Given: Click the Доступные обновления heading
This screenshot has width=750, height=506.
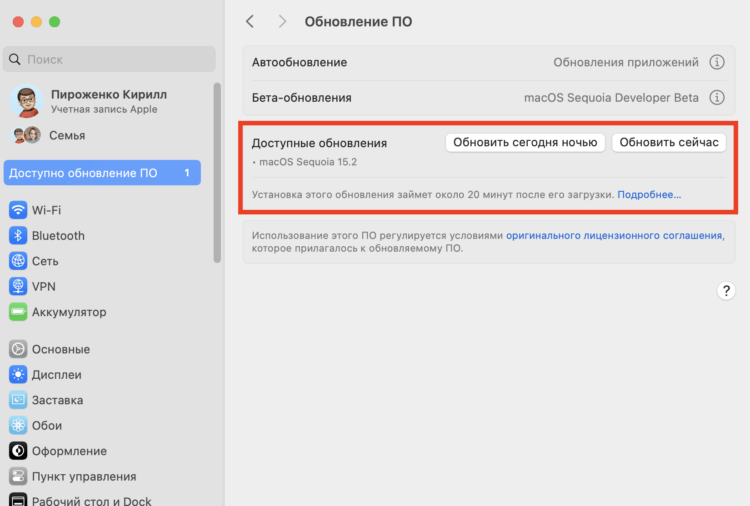Looking at the screenshot, I should point(320,143).
